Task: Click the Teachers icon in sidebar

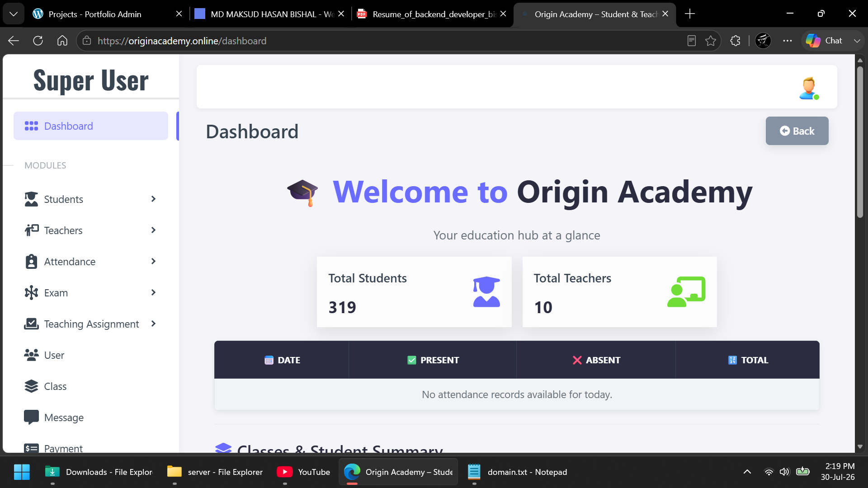Action: 31,230
